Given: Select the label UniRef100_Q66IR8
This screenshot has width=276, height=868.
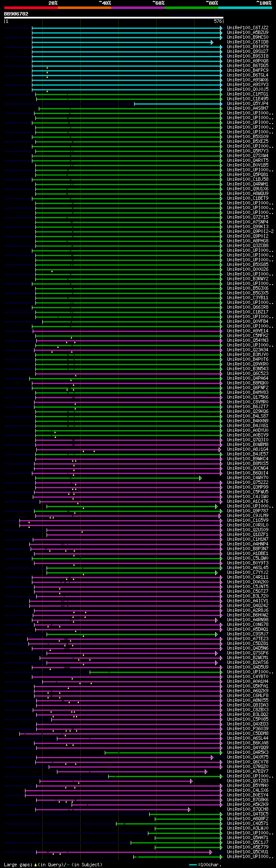Looking at the screenshot, I should point(248,307).
